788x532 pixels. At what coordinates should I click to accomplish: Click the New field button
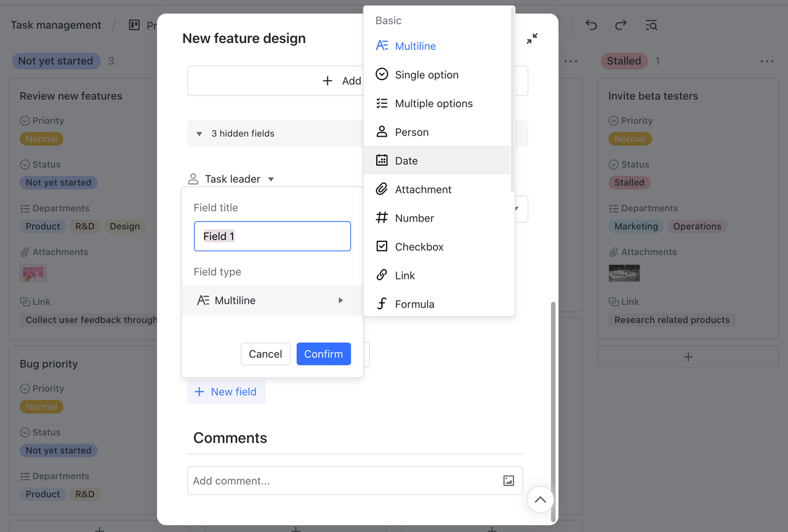coord(226,392)
